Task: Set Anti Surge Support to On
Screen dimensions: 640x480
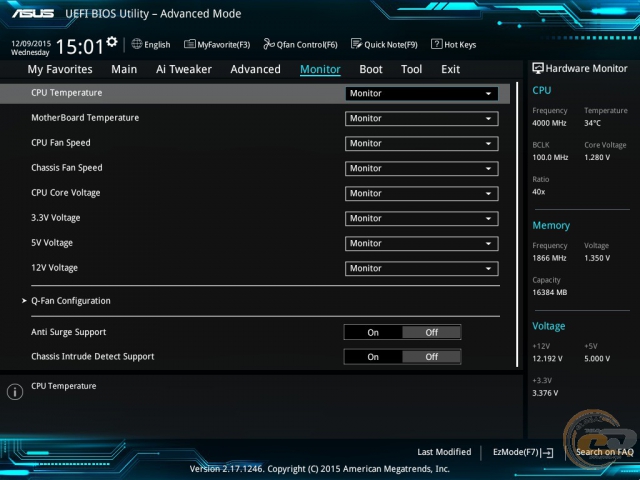Action: click(x=373, y=332)
